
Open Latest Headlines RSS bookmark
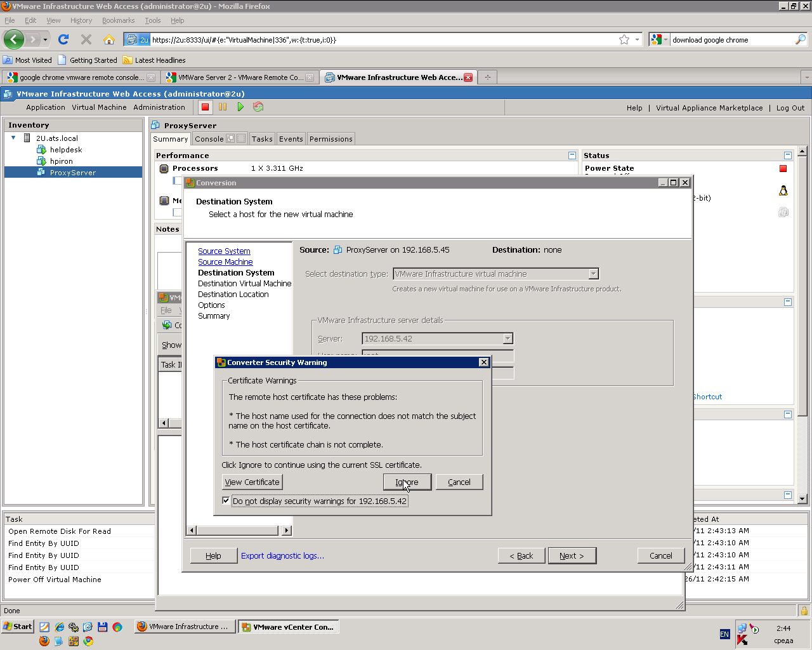pos(154,60)
